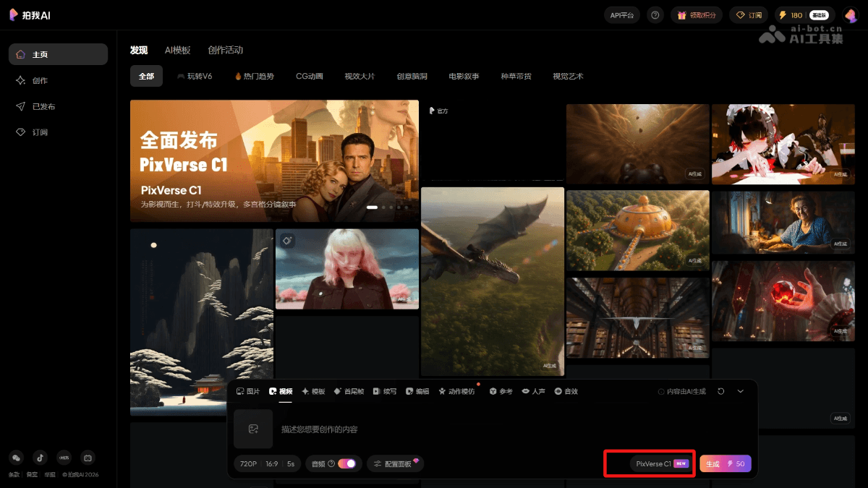Select the 模板 creation mode tab
Screen dimensions: 868x488
click(x=313, y=391)
